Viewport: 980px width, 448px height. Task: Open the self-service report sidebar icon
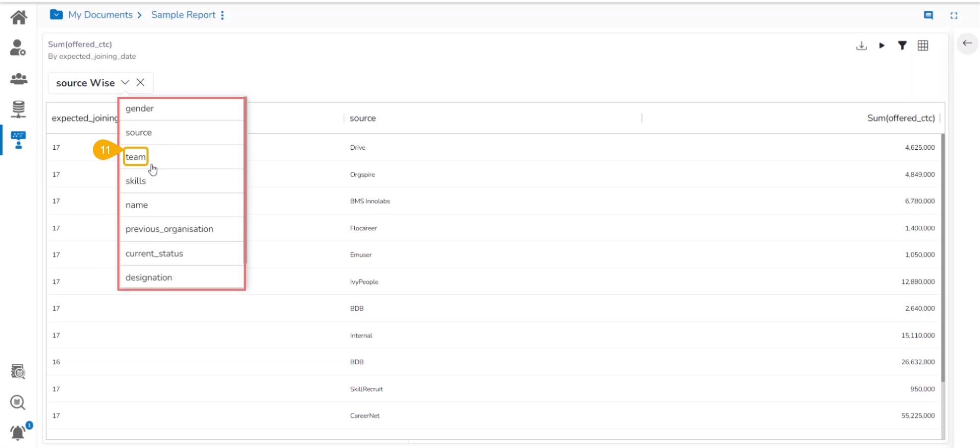pyautogui.click(x=18, y=139)
